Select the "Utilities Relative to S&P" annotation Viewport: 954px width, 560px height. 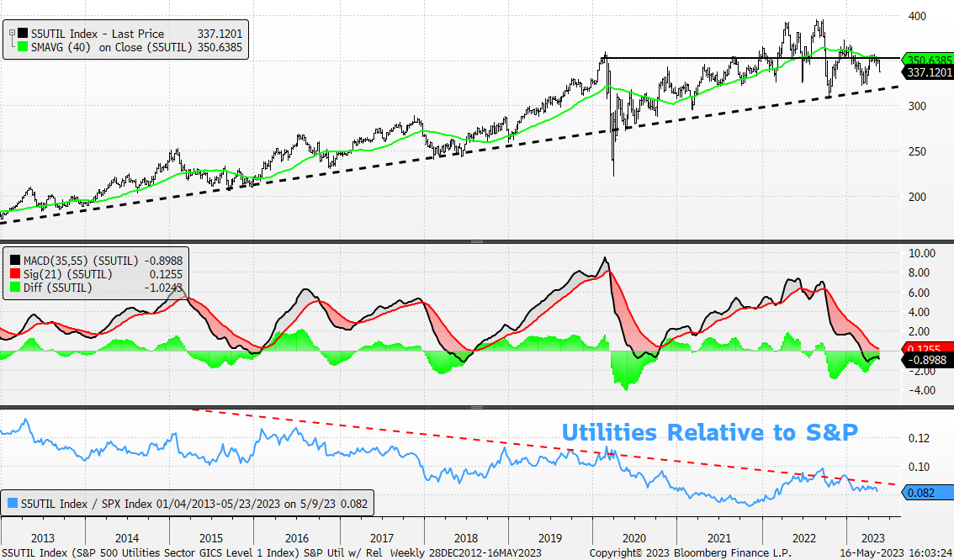(709, 432)
